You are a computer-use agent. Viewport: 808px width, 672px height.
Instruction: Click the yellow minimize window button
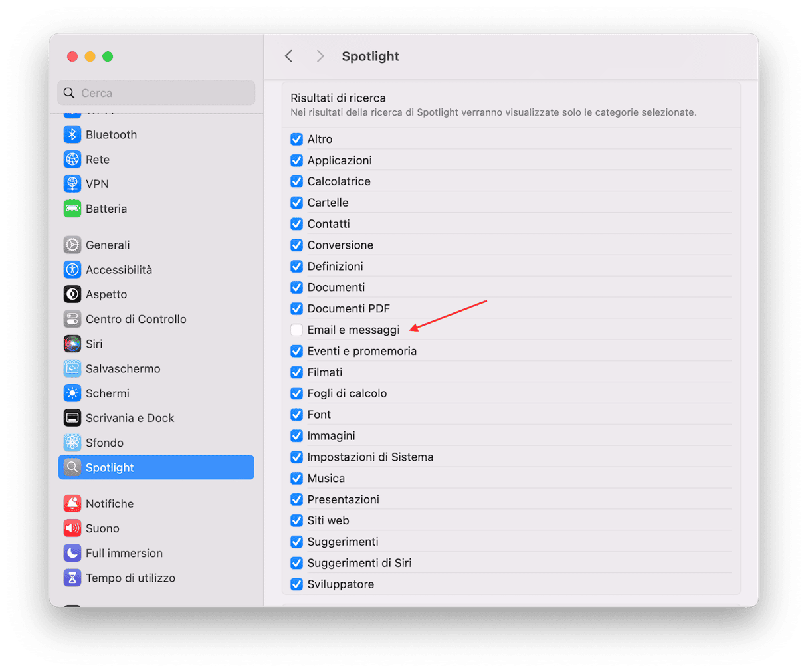click(x=90, y=56)
